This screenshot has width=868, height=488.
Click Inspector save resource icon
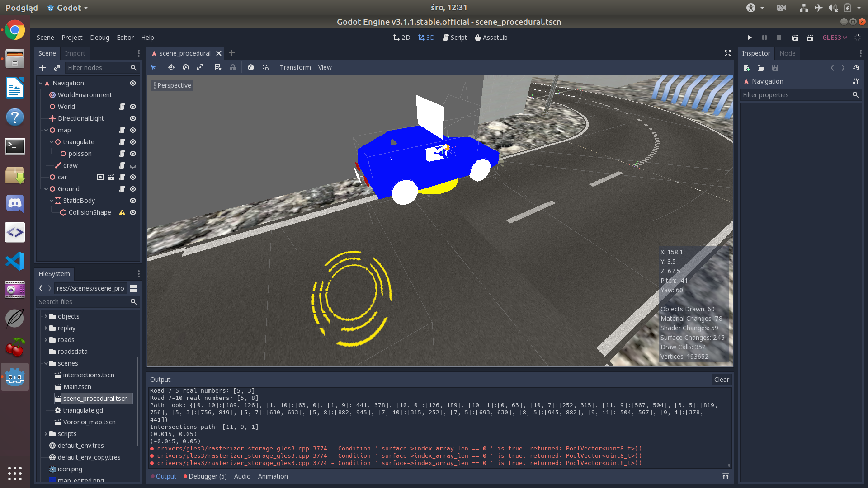click(775, 68)
